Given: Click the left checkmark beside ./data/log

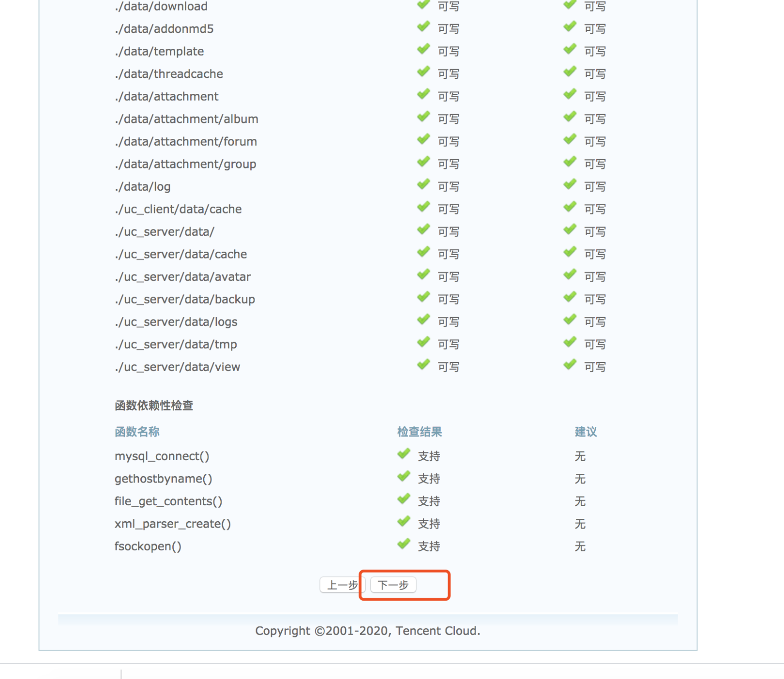Looking at the screenshot, I should coord(423,185).
